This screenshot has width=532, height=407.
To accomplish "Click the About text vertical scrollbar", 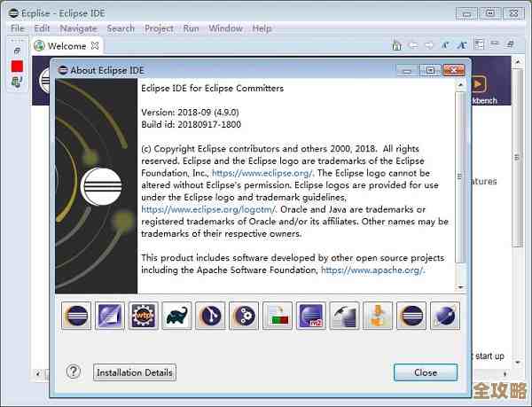I will point(460,177).
